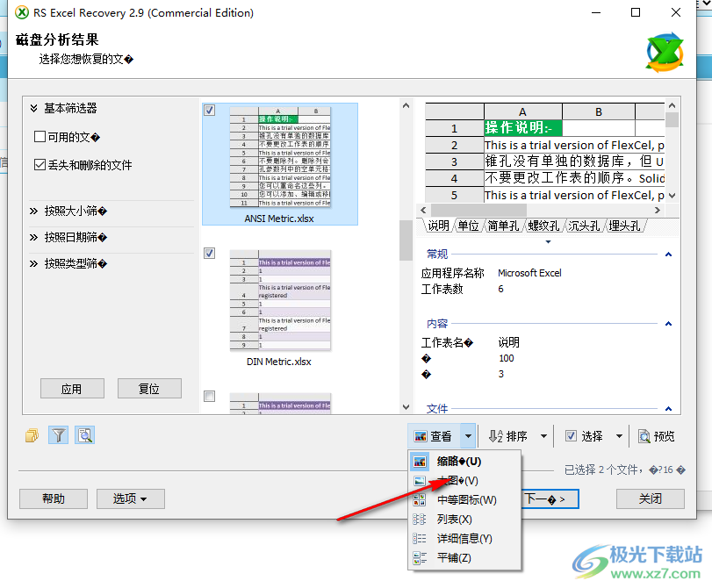This screenshot has width=712, height=588.
Task: Switch to the 埋头孔 sheet tab
Action: click(624, 226)
